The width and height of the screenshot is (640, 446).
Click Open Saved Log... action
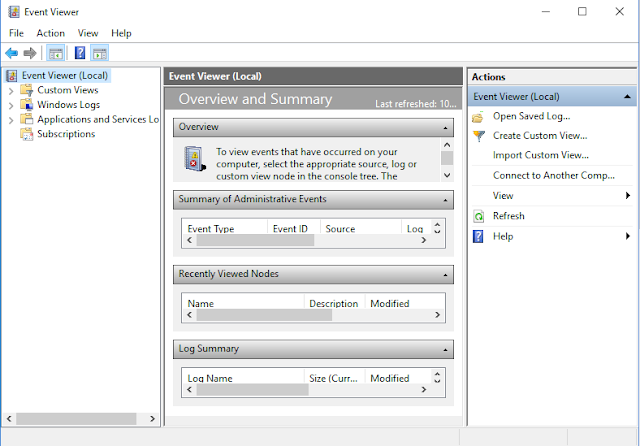(531, 116)
